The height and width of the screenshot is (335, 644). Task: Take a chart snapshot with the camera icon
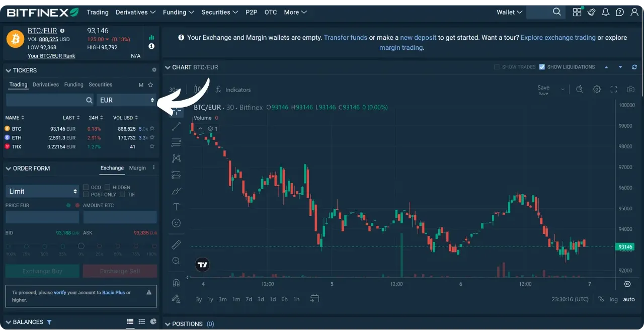coord(630,89)
